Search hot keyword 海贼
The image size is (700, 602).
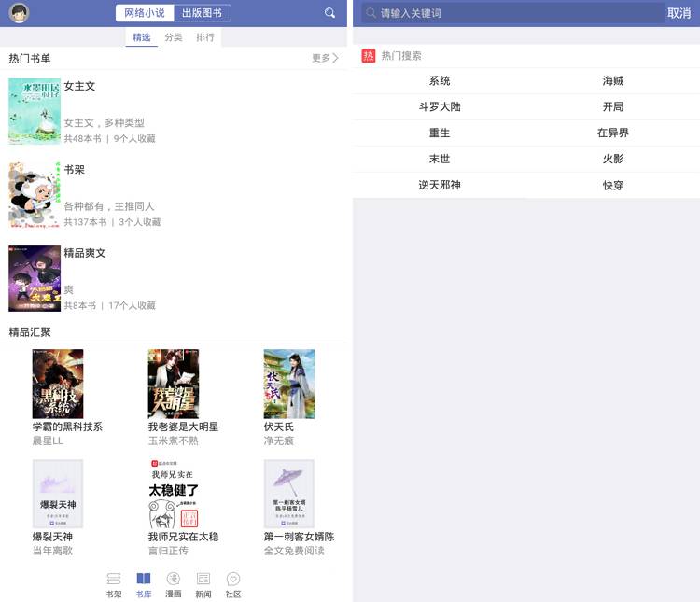pyautogui.click(x=613, y=81)
